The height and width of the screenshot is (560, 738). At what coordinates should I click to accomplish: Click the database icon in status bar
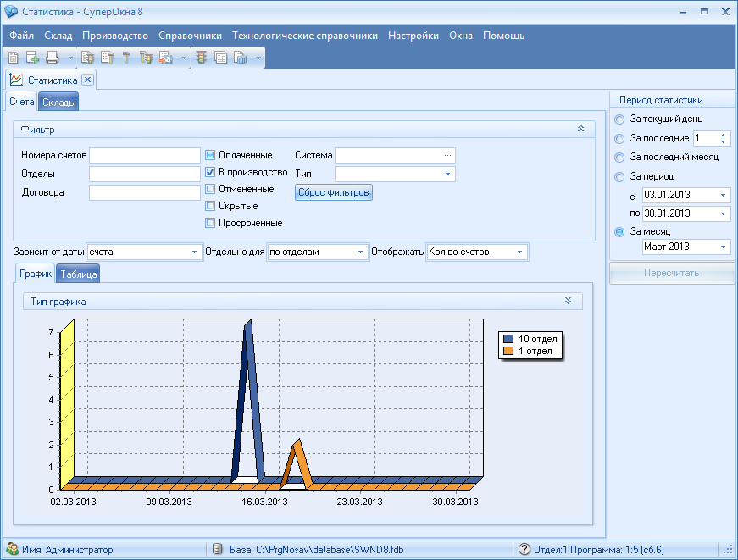click(x=217, y=549)
